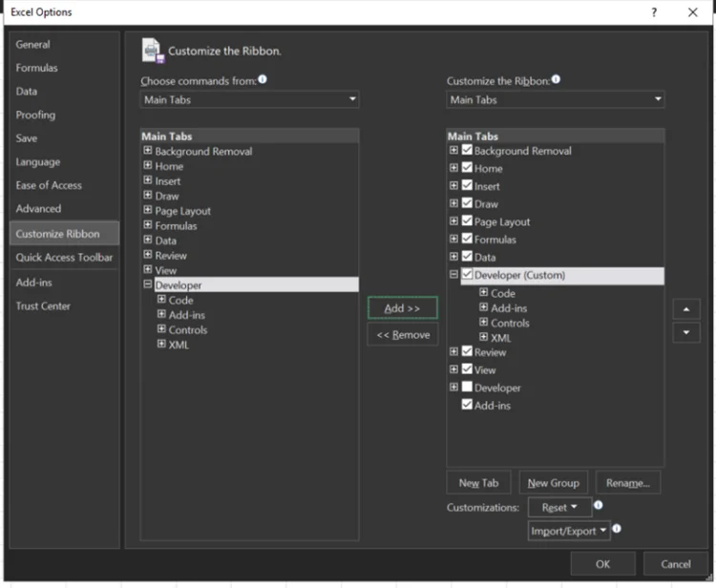Click the New Tab button
Viewport: 716px width, 588px height.
[478, 483]
